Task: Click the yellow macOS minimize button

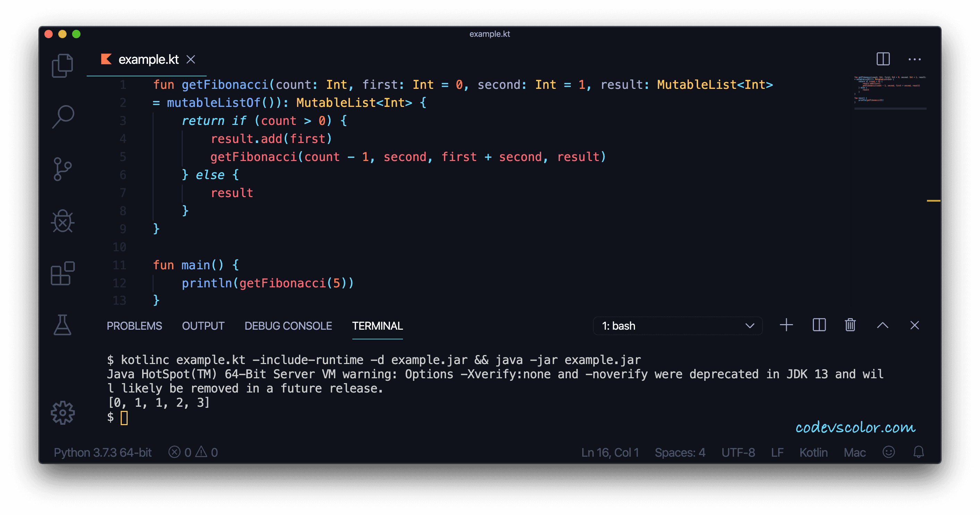Action: point(62,34)
